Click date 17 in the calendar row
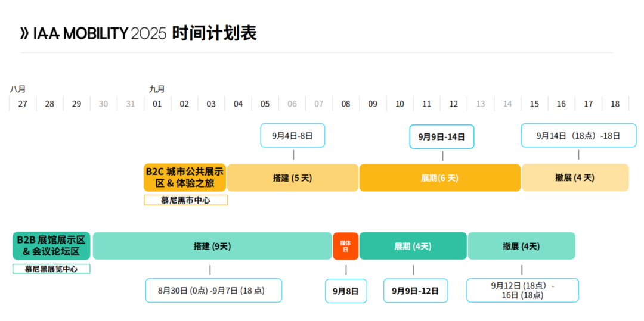The width and height of the screenshot is (644, 321). click(x=589, y=104)
